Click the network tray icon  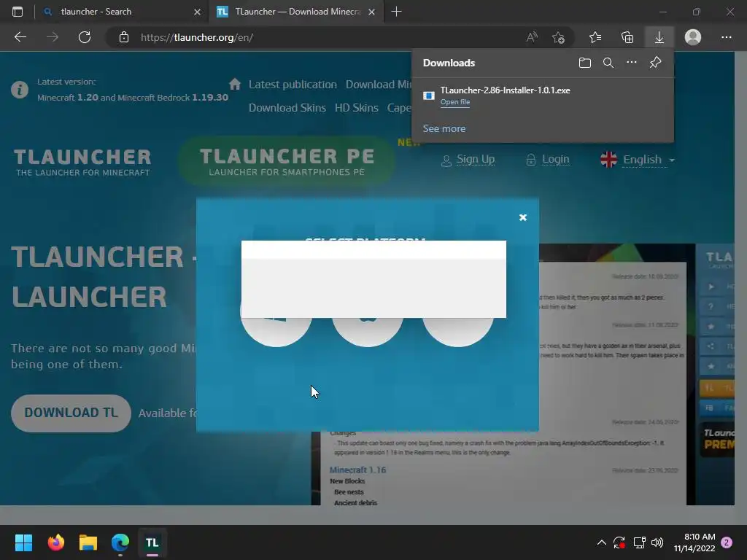639,542
